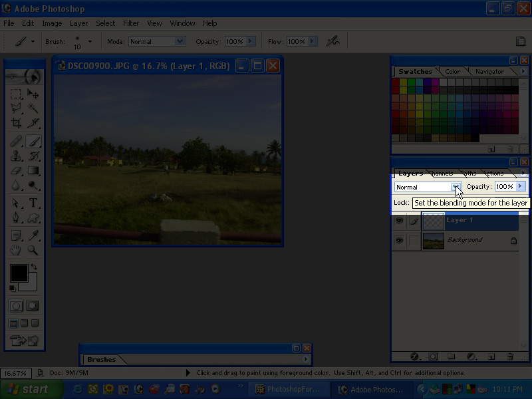This screenshot has height=399, width=532.
Task: Enter Quick Mask mode in the toolbox
Action: (x=33, y=306)
